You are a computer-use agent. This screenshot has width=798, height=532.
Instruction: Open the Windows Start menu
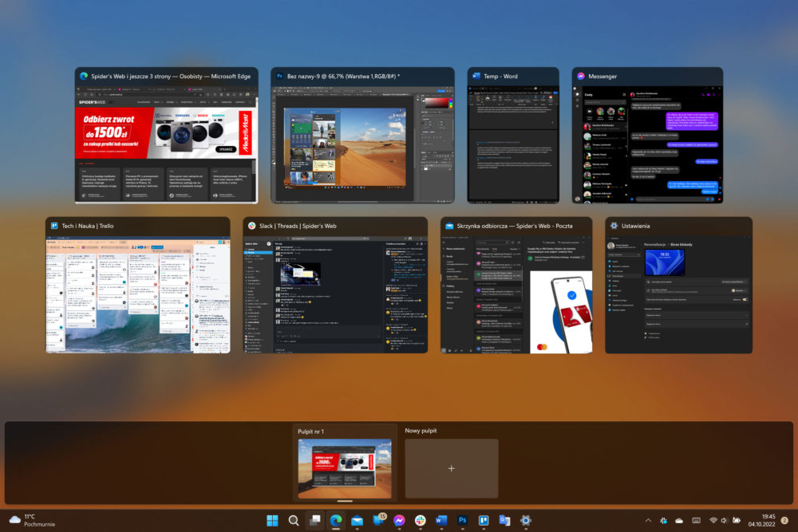(272, 520)
